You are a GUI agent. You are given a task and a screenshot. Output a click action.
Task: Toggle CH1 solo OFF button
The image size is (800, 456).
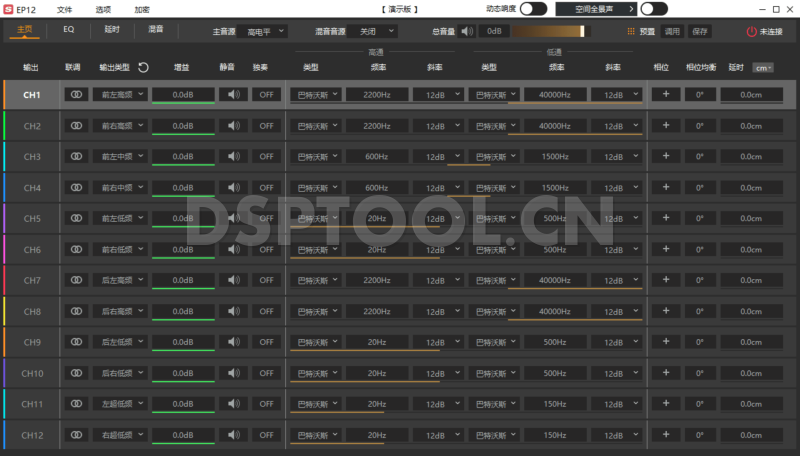click(x=266, y=94)
